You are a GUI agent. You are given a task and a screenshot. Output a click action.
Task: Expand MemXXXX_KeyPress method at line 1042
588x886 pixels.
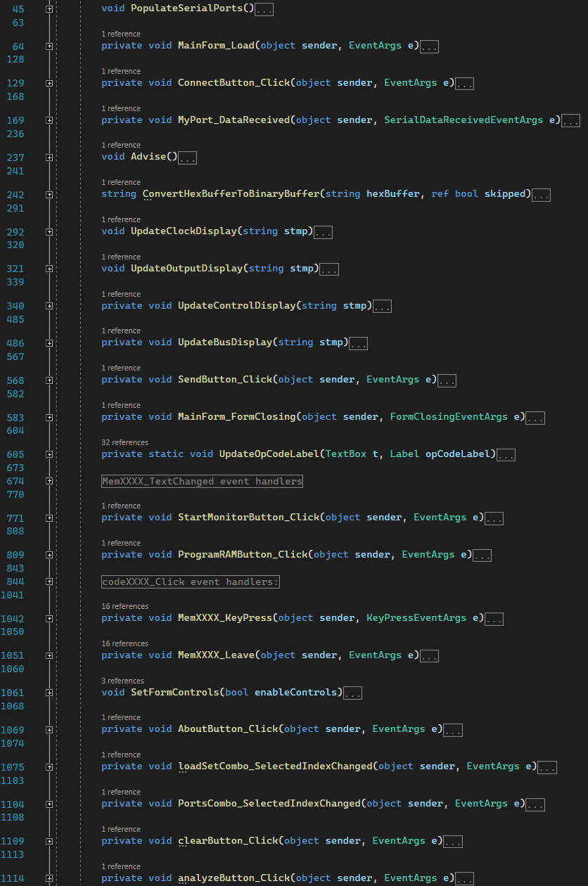pos(49,619)
